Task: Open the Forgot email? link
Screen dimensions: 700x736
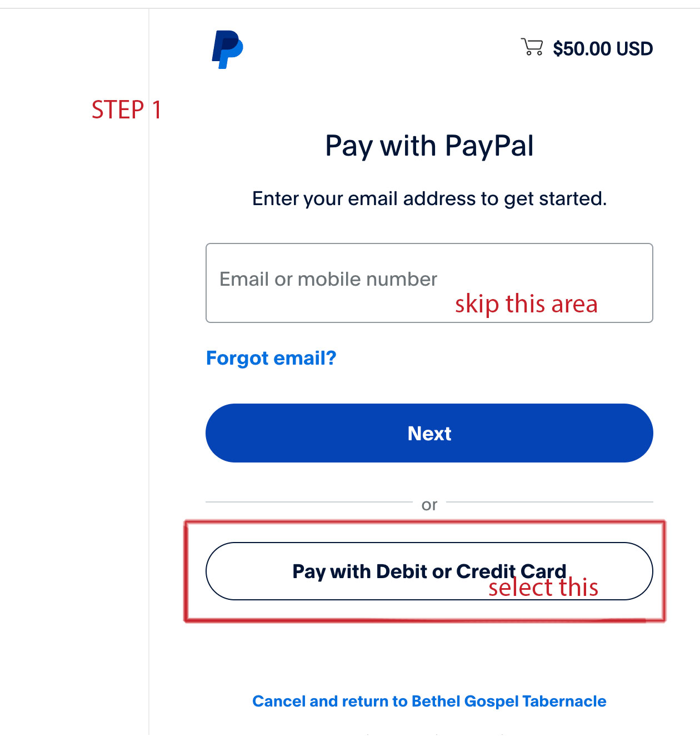Action: pyautogui.click(x=271, y=358)
